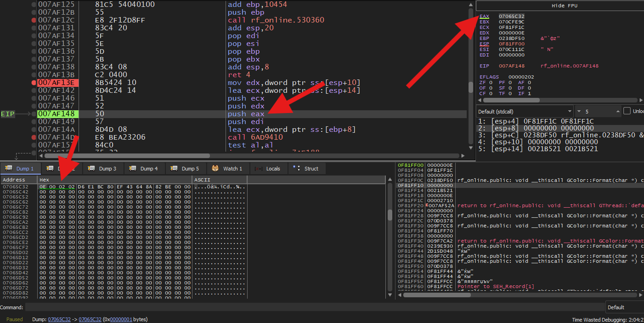Switch to the Dump 1 tab

[20, 169]
